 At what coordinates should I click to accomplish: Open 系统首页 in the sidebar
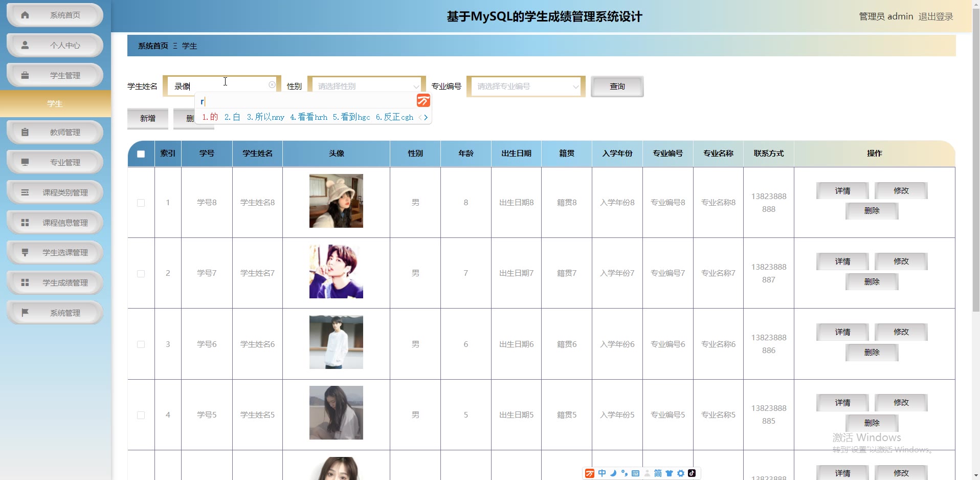click(55, 15)
